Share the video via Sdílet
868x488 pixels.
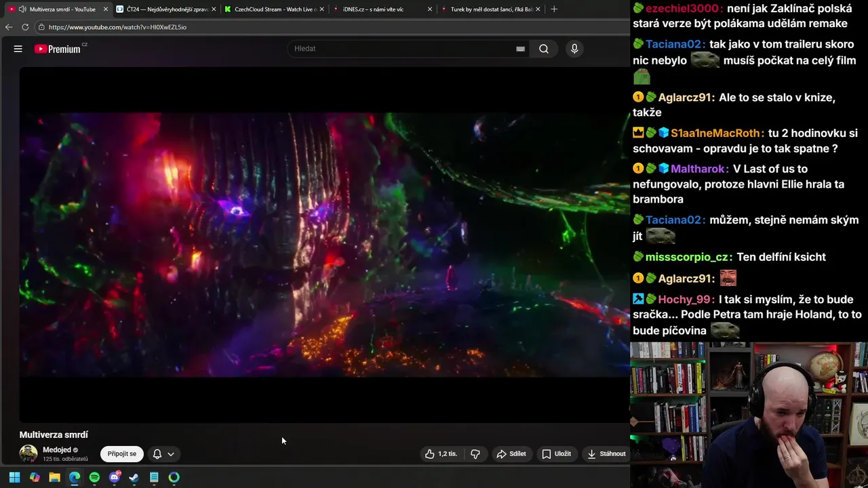(x=511, y=454)
